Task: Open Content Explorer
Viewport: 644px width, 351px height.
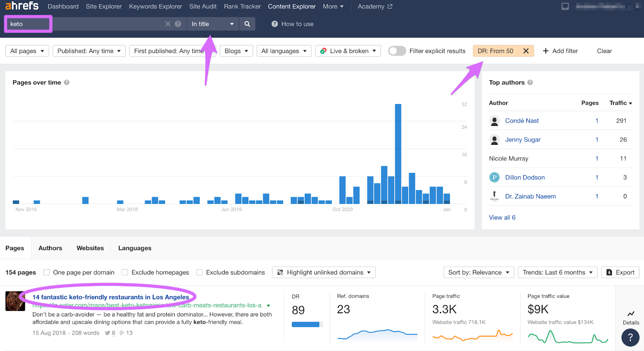Action: [x=292, y=6]
